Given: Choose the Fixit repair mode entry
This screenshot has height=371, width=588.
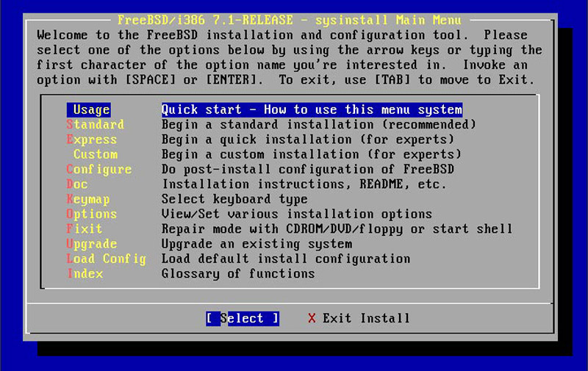Looking at the screenshot, I should [x=85, y=229].
